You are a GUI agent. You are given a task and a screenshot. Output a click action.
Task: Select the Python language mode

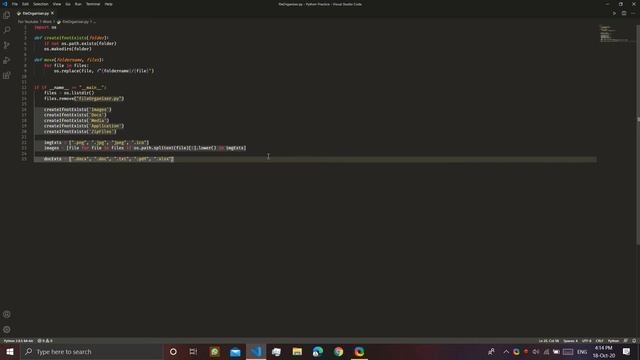(613, 341)
